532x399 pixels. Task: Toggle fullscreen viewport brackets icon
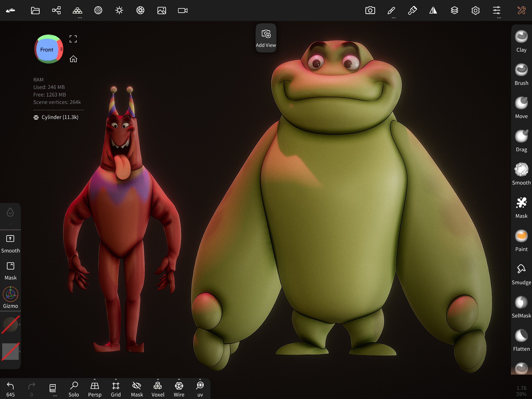73,39
